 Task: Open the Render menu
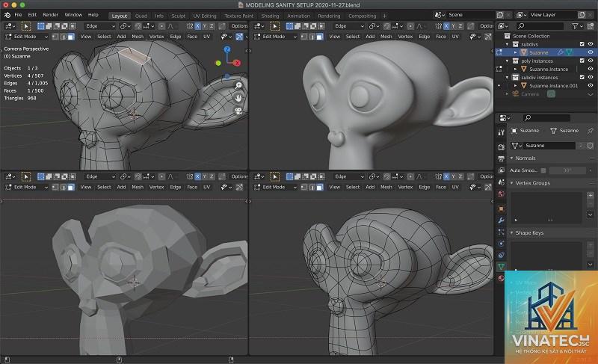coord(50,15)
